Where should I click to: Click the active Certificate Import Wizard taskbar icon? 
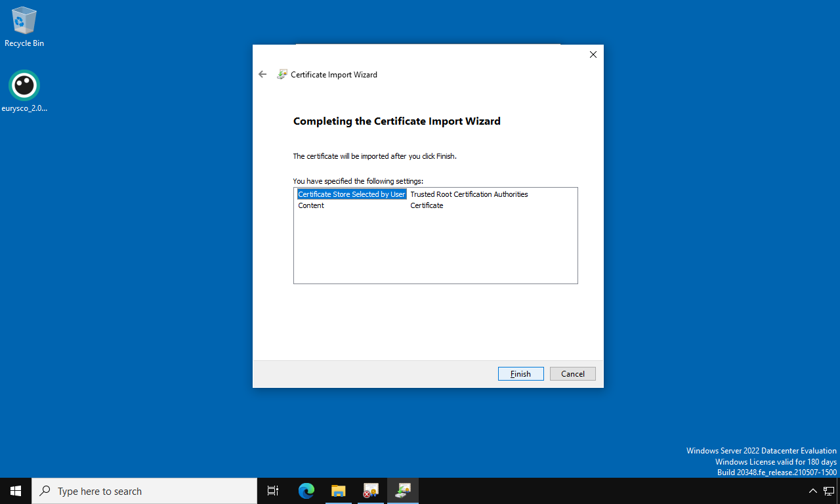[403, 491]
